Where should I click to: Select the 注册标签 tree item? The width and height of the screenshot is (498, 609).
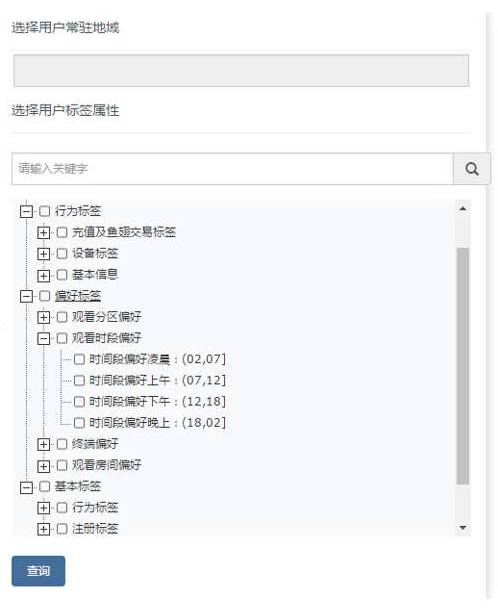(95, 529)
